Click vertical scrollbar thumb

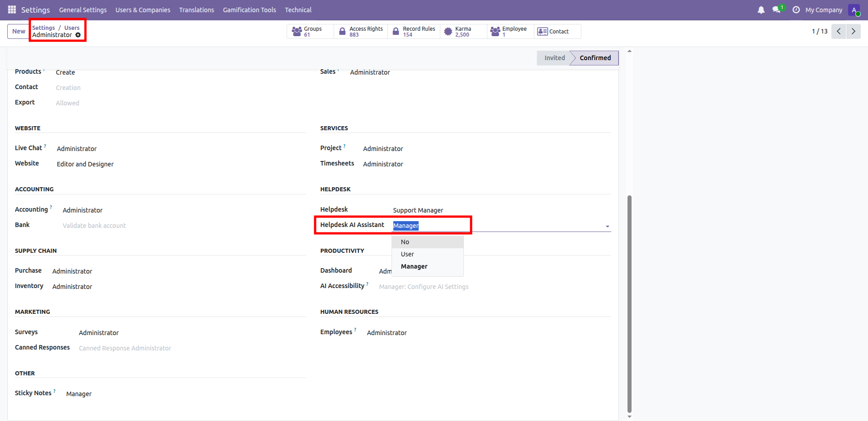click(x=629, y=303)
